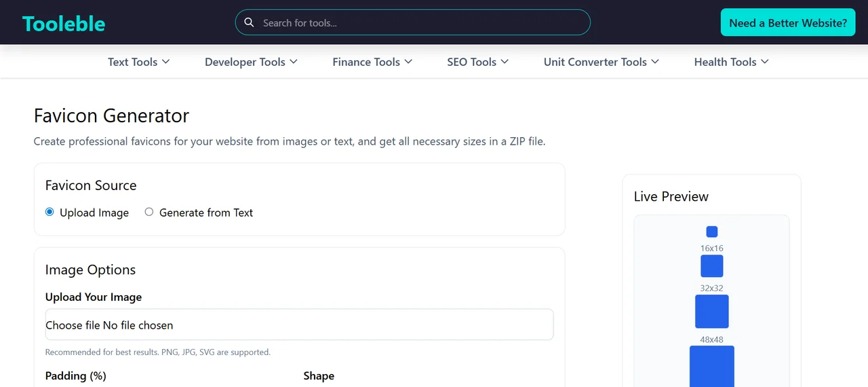Expand the Text Tools dropdown
Screen dimensions: 868x387
point(139,62)
